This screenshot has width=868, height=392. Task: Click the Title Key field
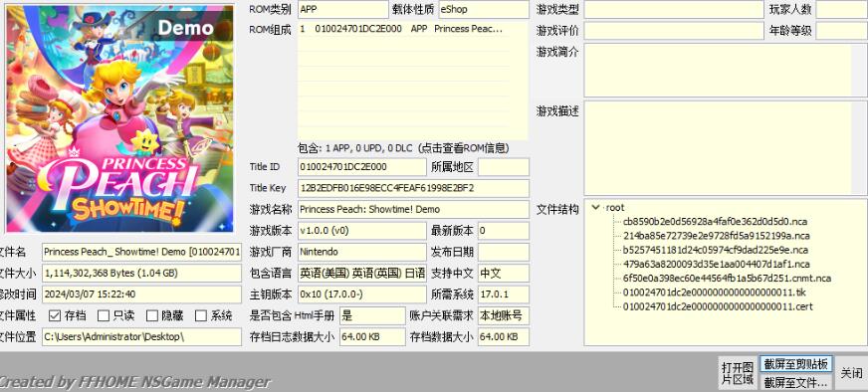(x=413, y=188)
